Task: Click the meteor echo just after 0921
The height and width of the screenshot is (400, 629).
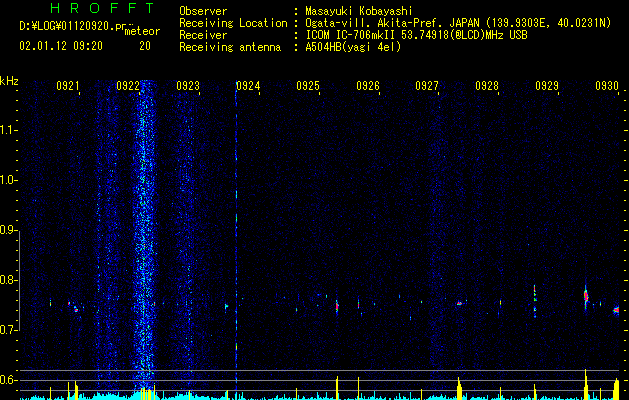Action: point(75,309)
